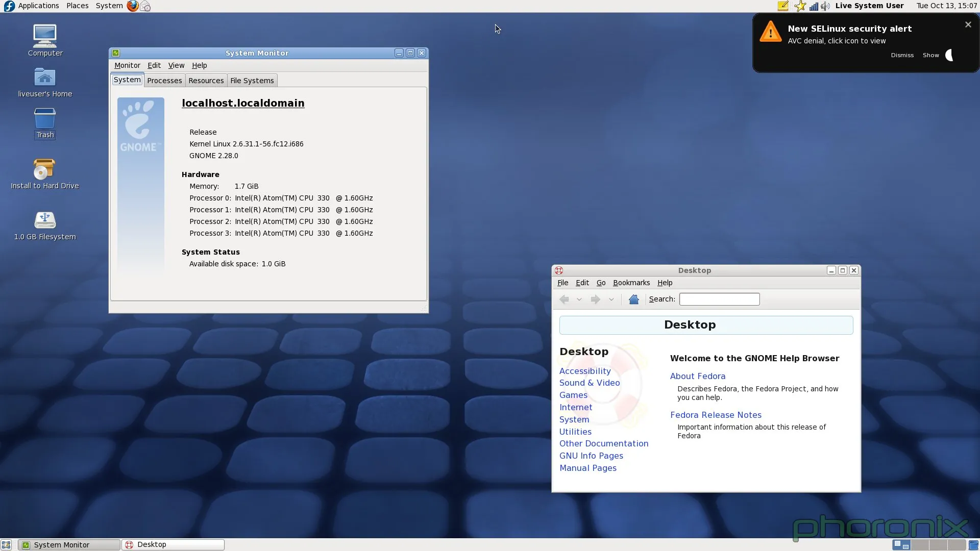Screen dimensions: 980x551
Task: Open GNU Info Pages link
Action: 591,456
